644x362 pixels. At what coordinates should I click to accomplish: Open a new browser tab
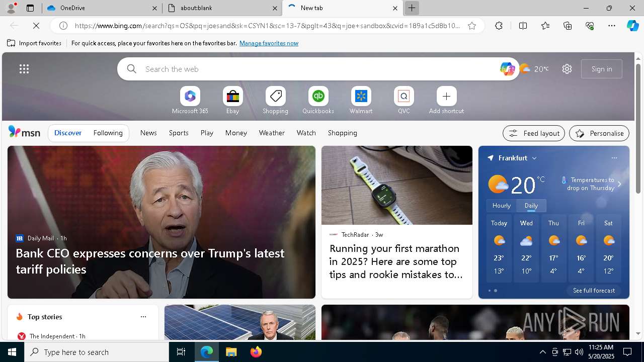click(x=412, y=8)
